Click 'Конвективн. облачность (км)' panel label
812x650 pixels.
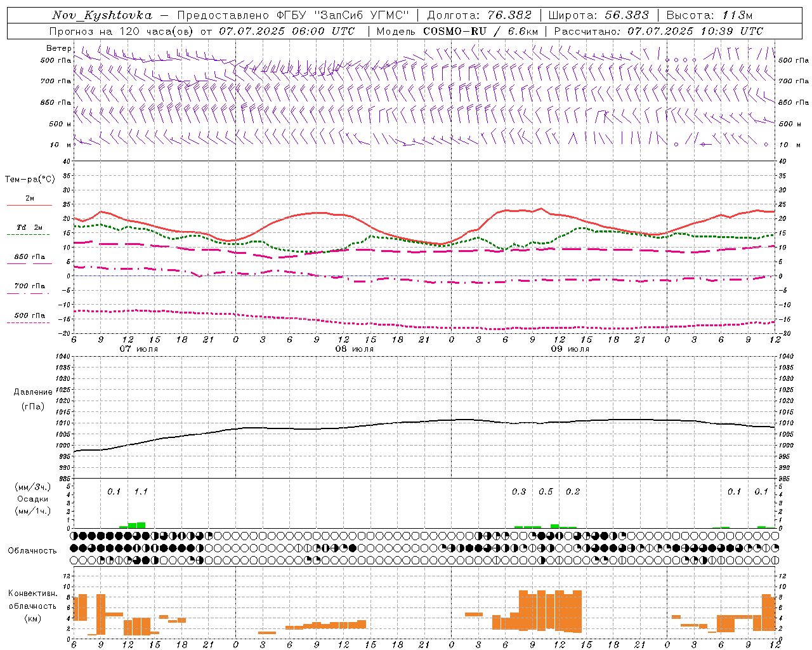tap(32, 606)
